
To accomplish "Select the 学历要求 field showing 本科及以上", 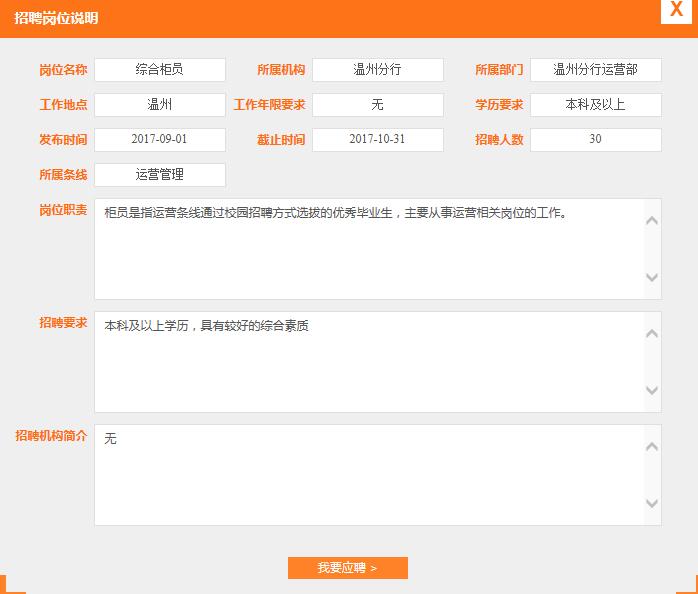I will coord(595,105).
